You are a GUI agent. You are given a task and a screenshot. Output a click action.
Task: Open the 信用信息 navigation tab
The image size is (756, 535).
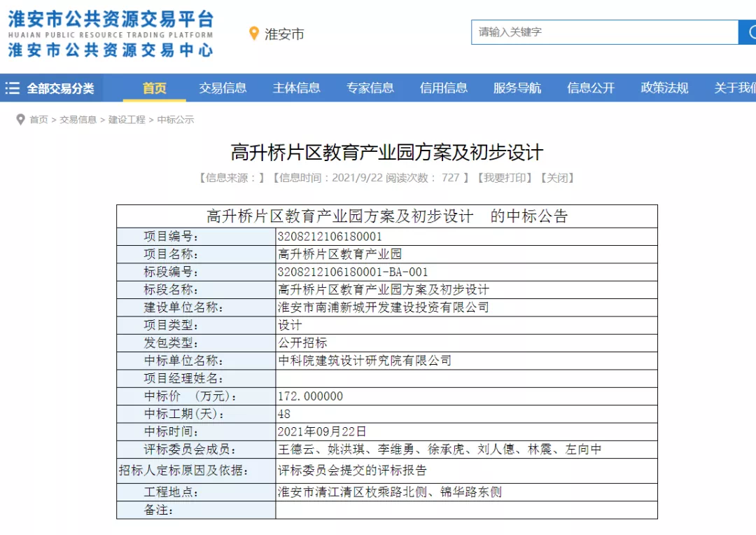444,88
